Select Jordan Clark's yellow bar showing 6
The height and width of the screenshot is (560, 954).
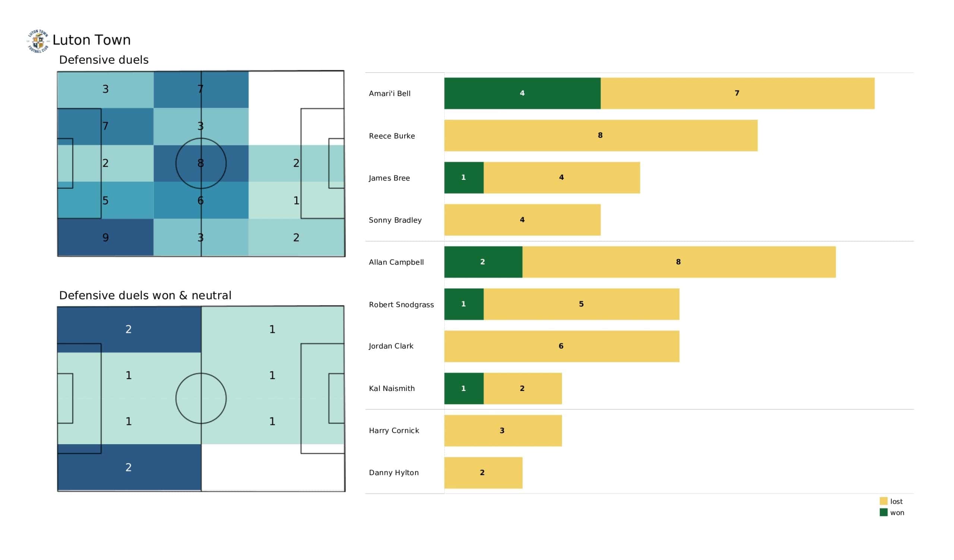(x=562, y=347)
